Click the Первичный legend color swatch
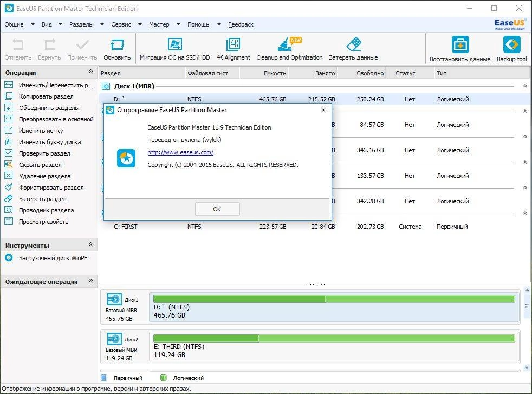Image resolution: width=532 pixels, height=394 pixels. pos(104,378)
